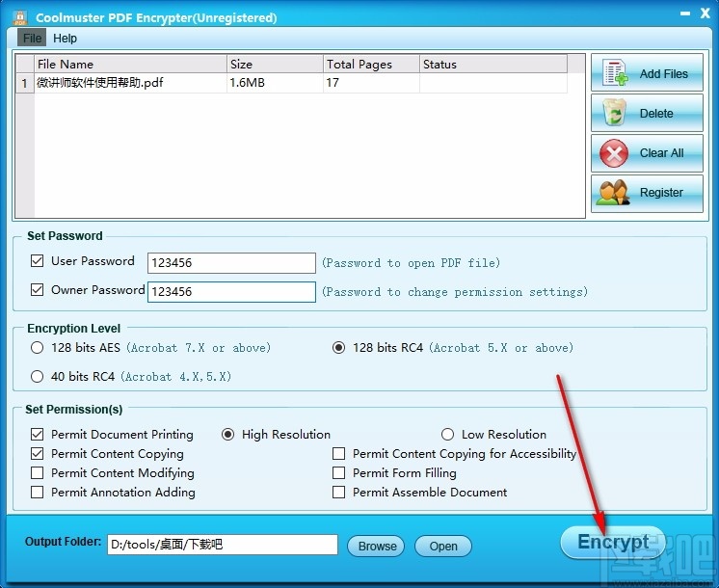Enable Permit Assemble Document
719x588 pixels.
(339, 493)
